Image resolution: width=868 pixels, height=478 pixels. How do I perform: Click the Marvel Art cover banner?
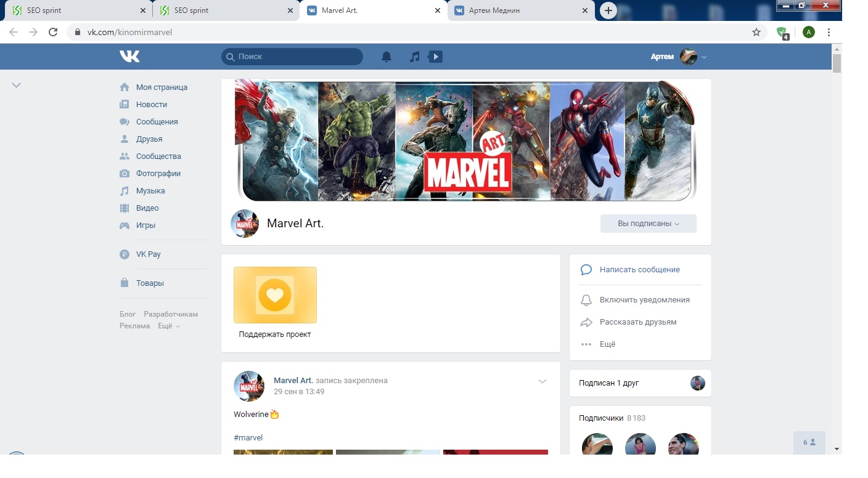point(466,140)
